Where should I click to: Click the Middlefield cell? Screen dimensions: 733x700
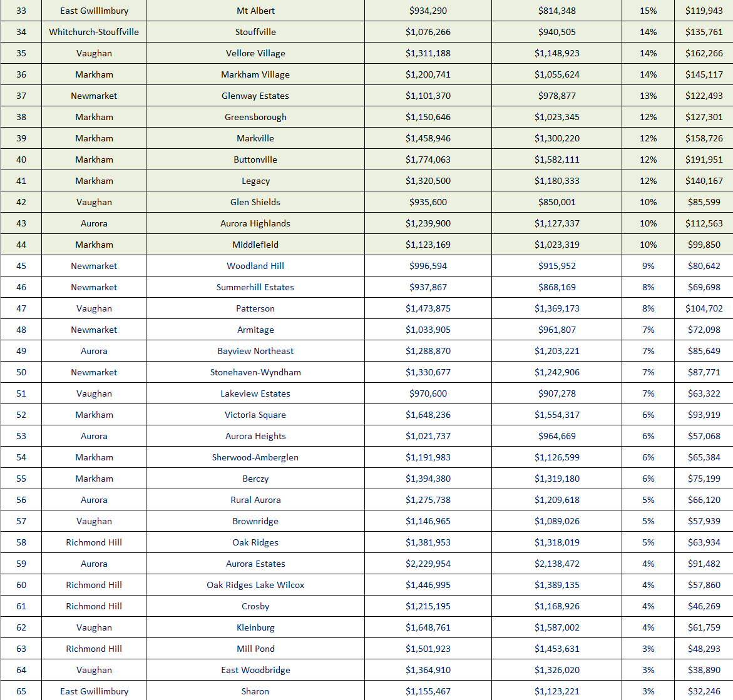[255, 245]
